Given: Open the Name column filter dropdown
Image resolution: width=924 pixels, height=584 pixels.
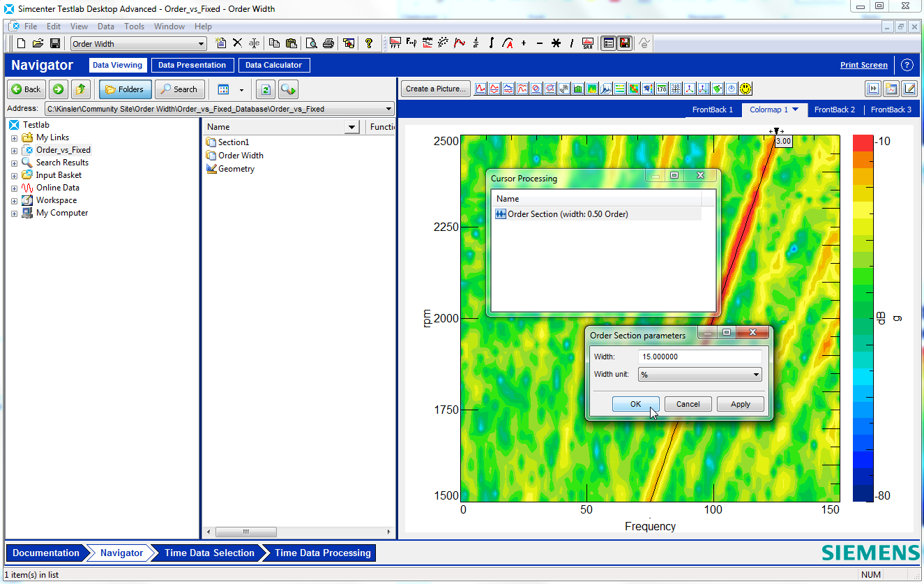Looking at the screenshot, I should pos(351,127).
